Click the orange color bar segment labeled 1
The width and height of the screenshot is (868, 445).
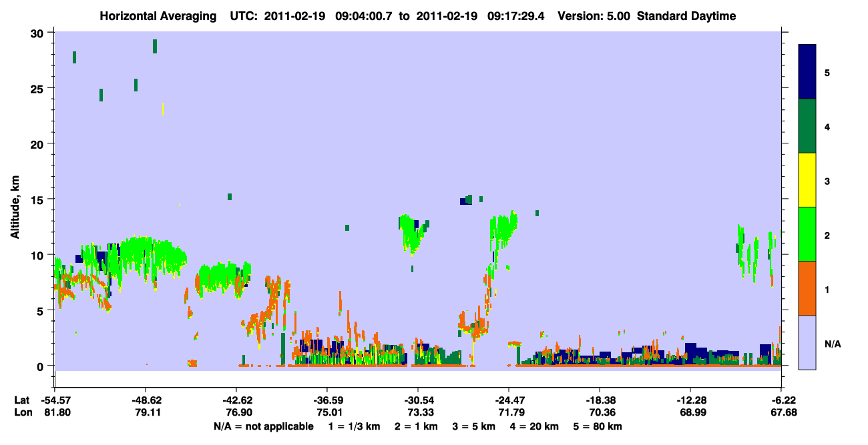pyautogui.click(x=807, y=288)
